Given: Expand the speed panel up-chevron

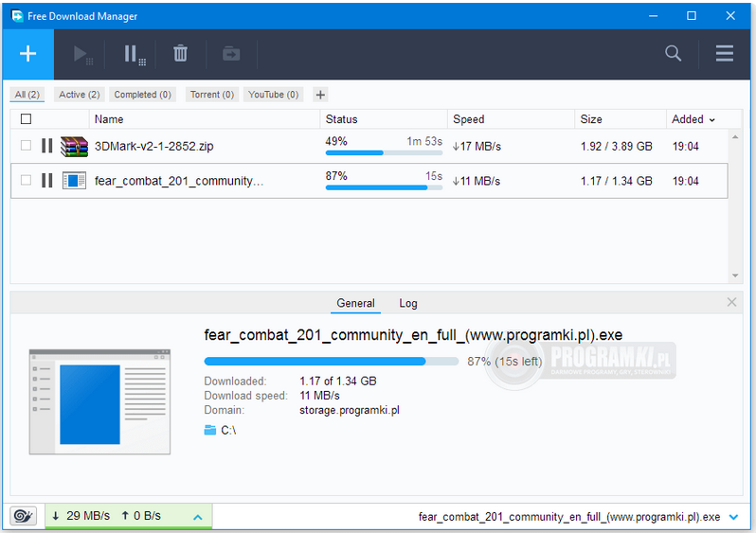Looking at the screenshot, I should pyautogui.click(x=198, y=517).
